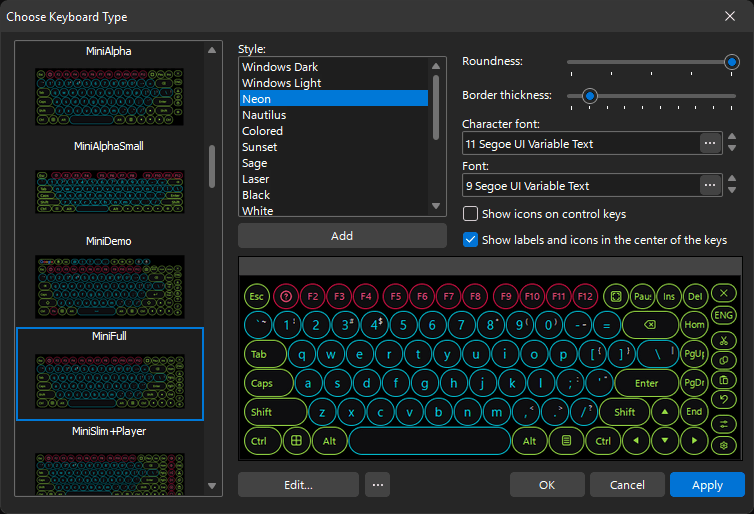Select Nautilus style
The height and width of the screenshot is (514, 754).
(334, 115)
